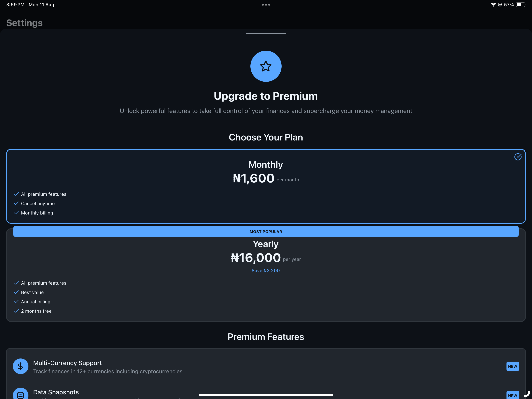Select the Monthly ₦1,600 plan card
Image resolution: width=532 pixels, height=399 pixels.
(x=266, y=186)
